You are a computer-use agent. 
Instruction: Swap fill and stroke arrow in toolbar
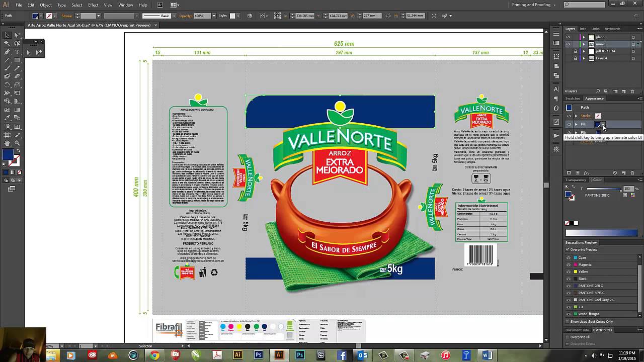19,150
